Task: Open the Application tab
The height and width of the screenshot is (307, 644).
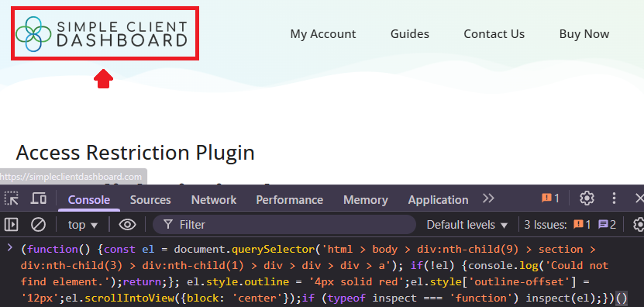Action: click(438, 200)
